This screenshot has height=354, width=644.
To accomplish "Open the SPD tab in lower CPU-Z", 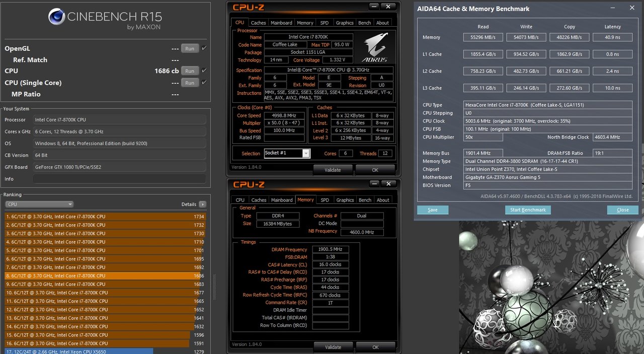I will tap(325, 200).
